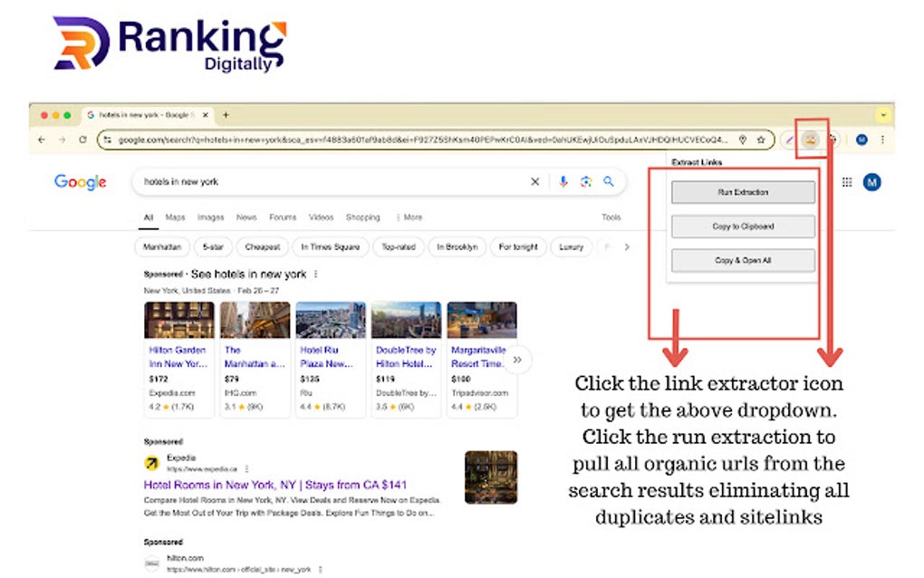The width and height of the screenshot is (924, 578).
Task: Click the Run Extraction button
Action: (x=742, y=192)
